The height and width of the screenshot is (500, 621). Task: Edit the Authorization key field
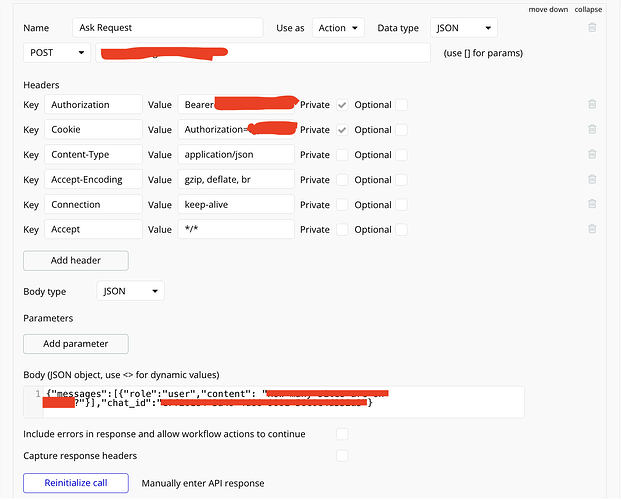point(93,105)
